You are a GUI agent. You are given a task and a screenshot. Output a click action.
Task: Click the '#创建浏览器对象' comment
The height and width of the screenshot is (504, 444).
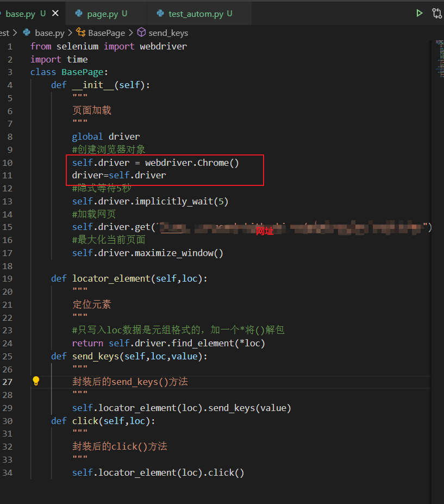[x=109, y=150]
